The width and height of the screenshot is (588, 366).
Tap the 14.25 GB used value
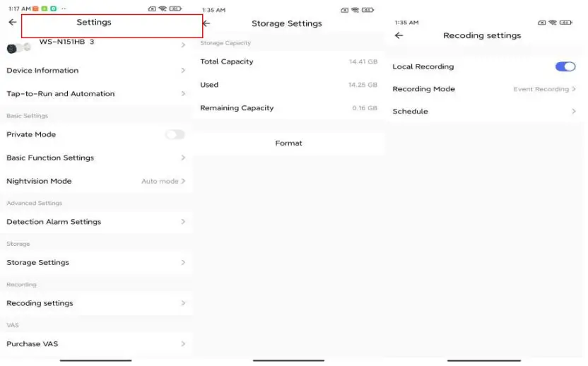tap(363, 85)
